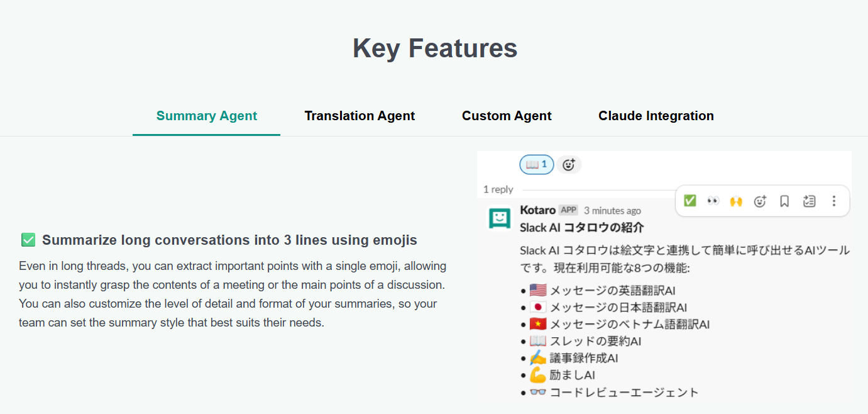Screen dimensions: 868x414
Task: Click the glasses emoji in list
Action: pyautogui.click(x=537, y=392)
